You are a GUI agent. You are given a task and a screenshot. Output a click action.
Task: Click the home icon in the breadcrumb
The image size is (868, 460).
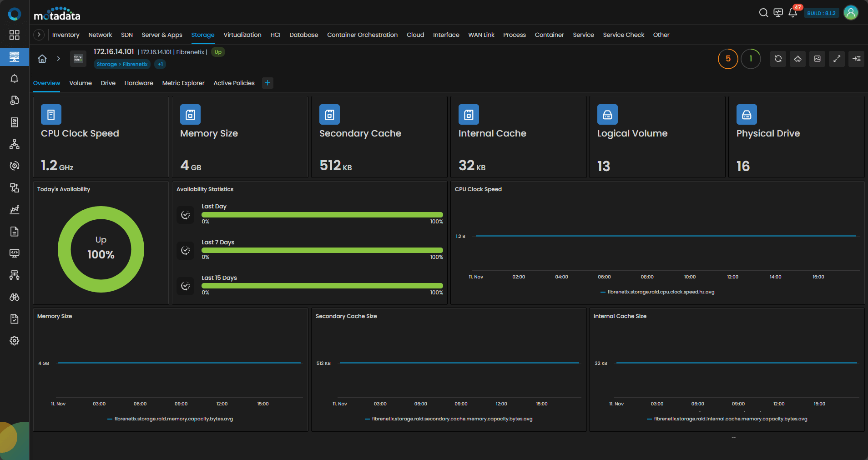[42, 59]
